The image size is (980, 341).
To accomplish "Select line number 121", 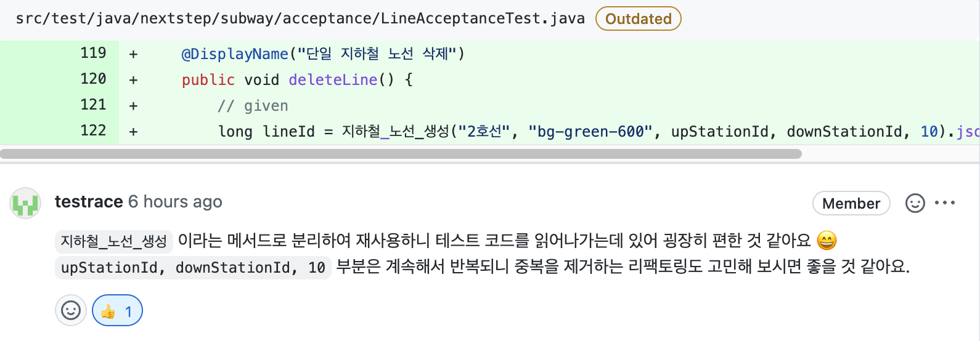I will coord(93,105).
